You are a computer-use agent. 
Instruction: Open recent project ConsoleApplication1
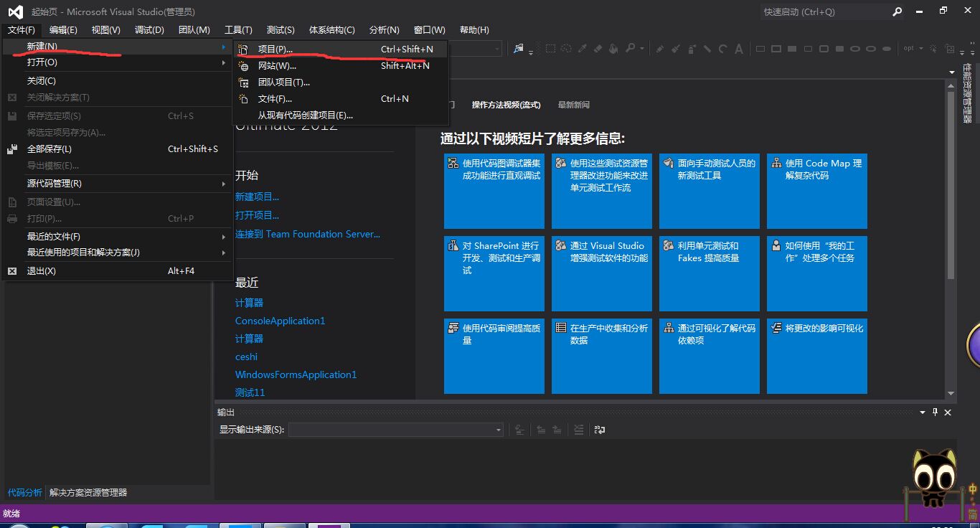click(x=280, y=321)
